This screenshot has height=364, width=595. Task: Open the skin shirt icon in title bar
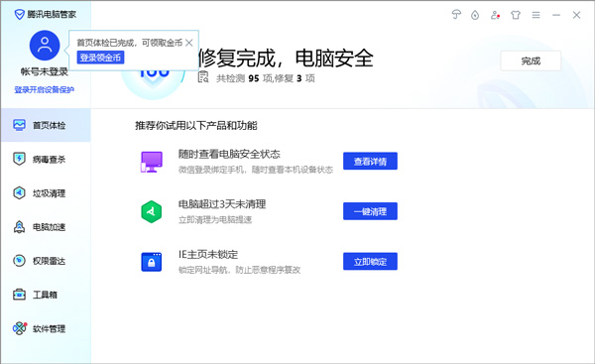[x=516, y=15]
